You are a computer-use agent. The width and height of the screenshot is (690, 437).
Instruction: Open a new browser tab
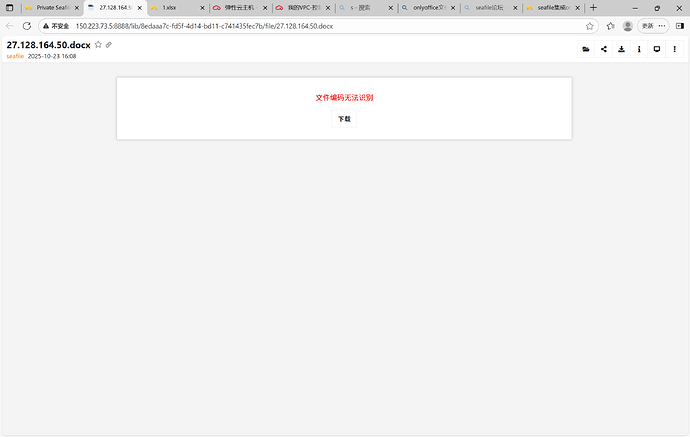click(594, 7)
